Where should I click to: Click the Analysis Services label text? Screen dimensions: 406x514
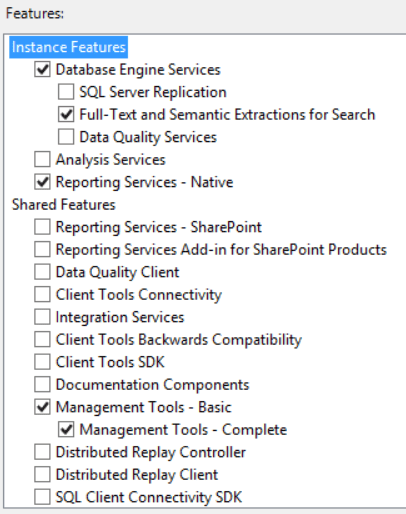pos(111,160)
